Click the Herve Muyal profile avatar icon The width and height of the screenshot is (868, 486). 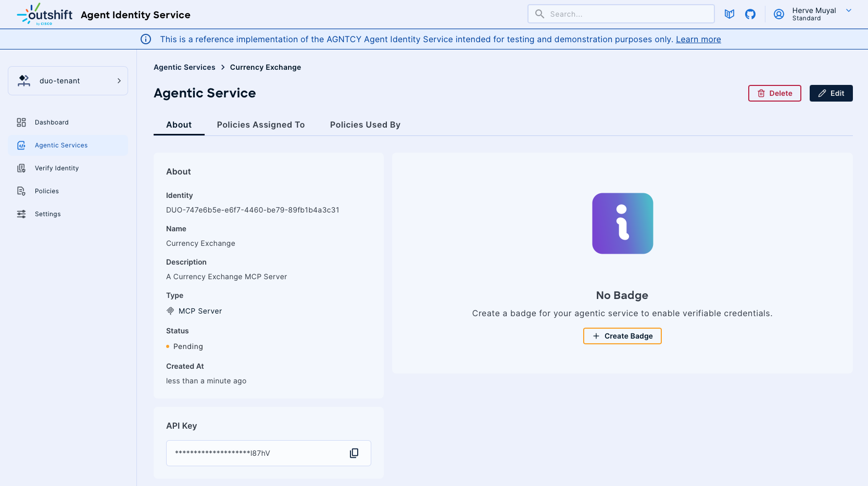click(x=778, y=14)
